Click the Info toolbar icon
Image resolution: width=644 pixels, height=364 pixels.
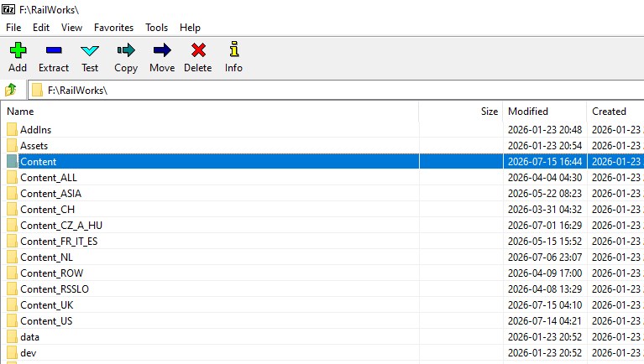point(233,49)
